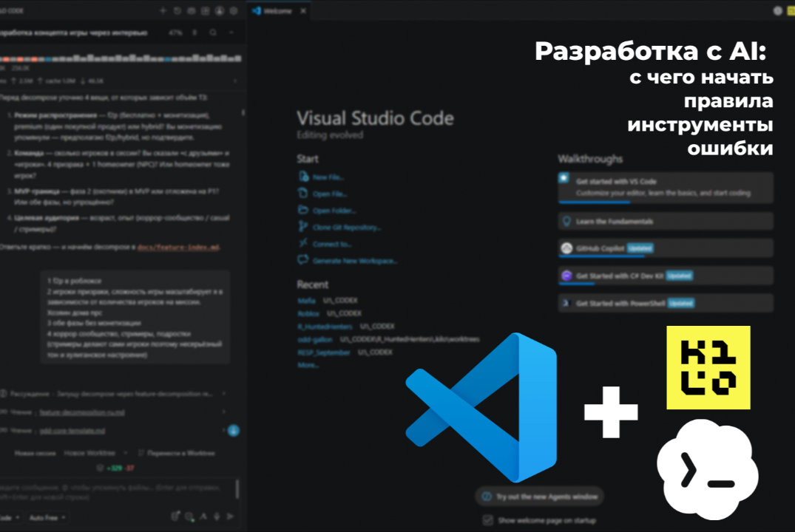Open recent project RESP_September
Screen dimensions: 795x532
[x=323, y=352]
